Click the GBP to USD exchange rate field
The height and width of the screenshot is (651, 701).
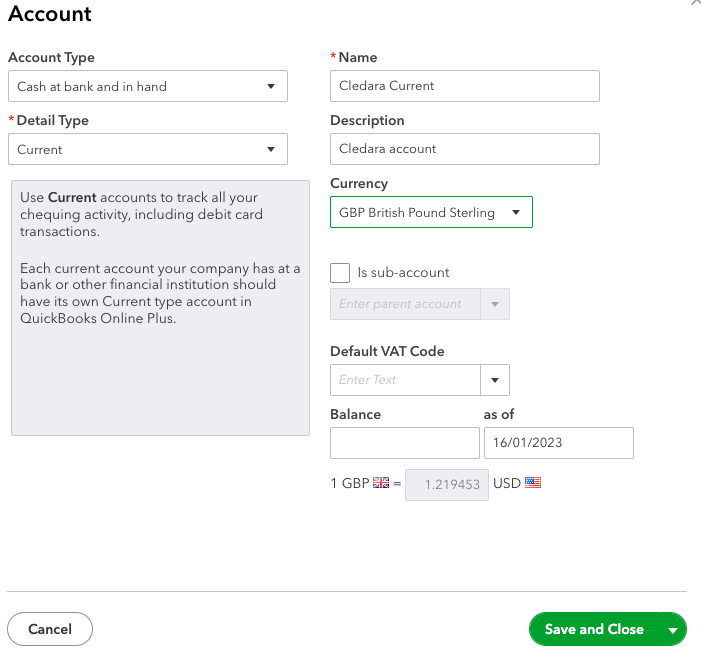tap(447, 484)
